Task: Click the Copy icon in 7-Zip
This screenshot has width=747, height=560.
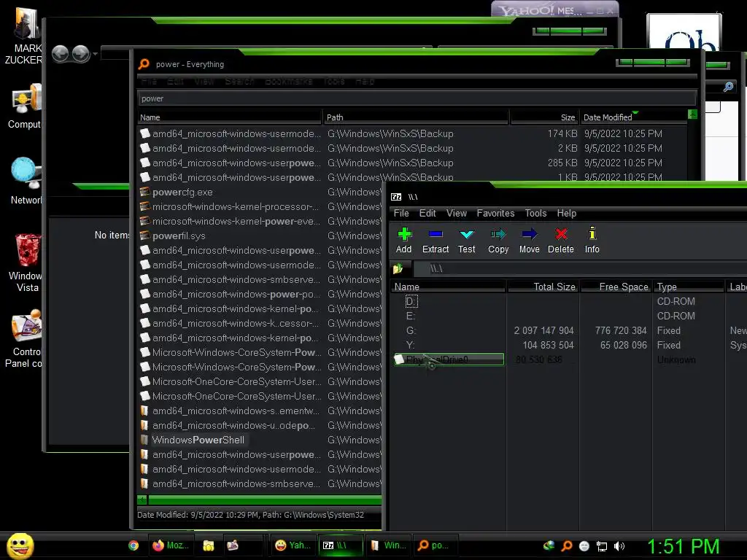Action: pyautogui.click(x=498, y=241)
